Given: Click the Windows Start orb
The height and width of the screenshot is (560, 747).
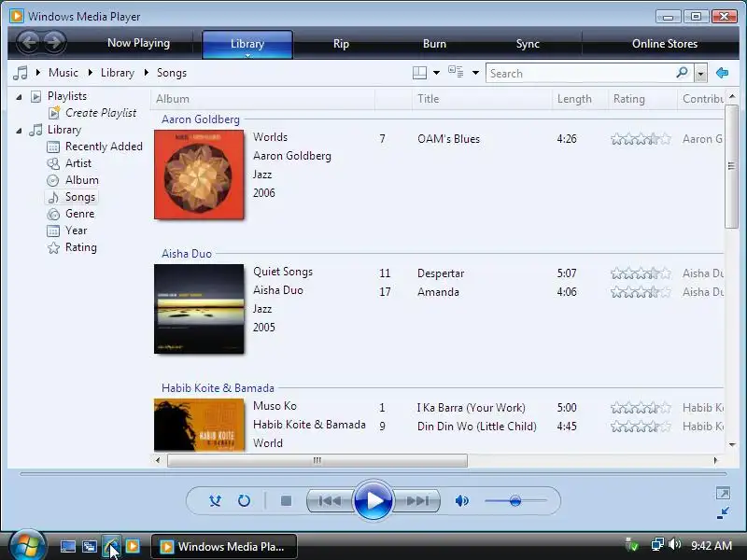Looking at the screenshot, I should pos(27,546).
